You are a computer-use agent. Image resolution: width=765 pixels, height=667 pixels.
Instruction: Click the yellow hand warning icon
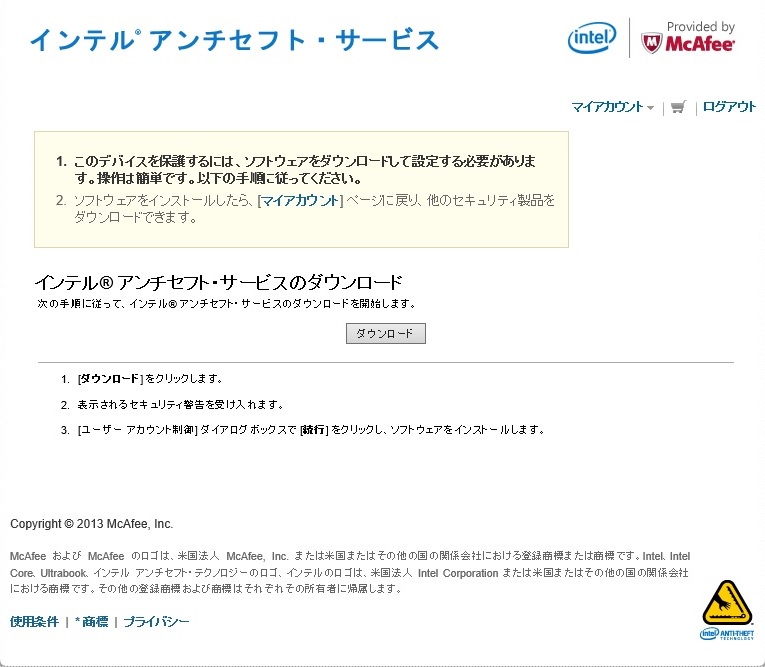[726, 602]
